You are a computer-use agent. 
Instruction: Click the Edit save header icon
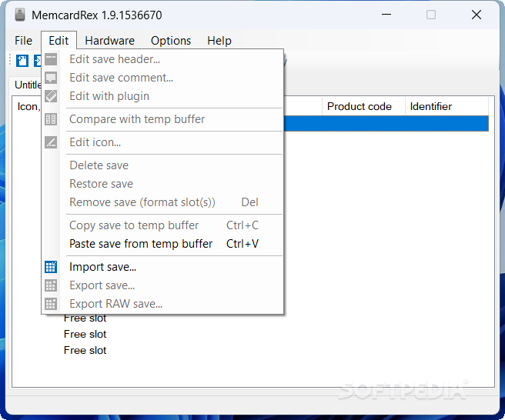coord(51,59)
